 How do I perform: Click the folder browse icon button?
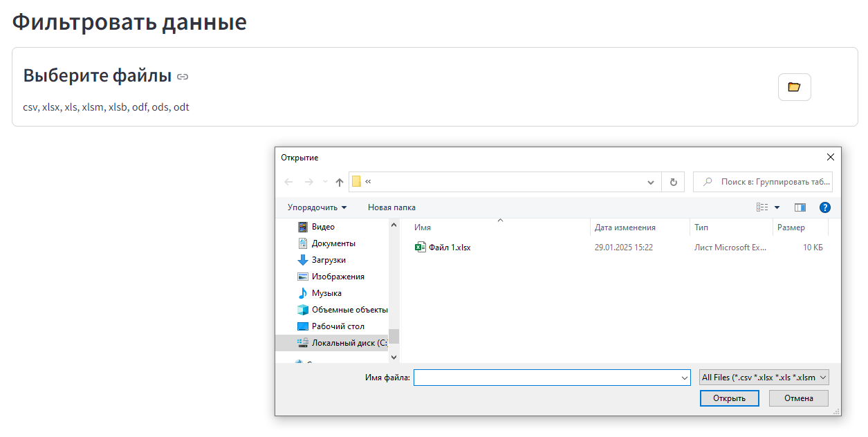[794, 87]
